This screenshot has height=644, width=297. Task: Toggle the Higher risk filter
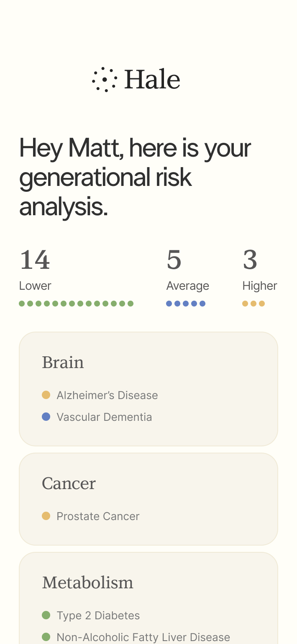260,286
